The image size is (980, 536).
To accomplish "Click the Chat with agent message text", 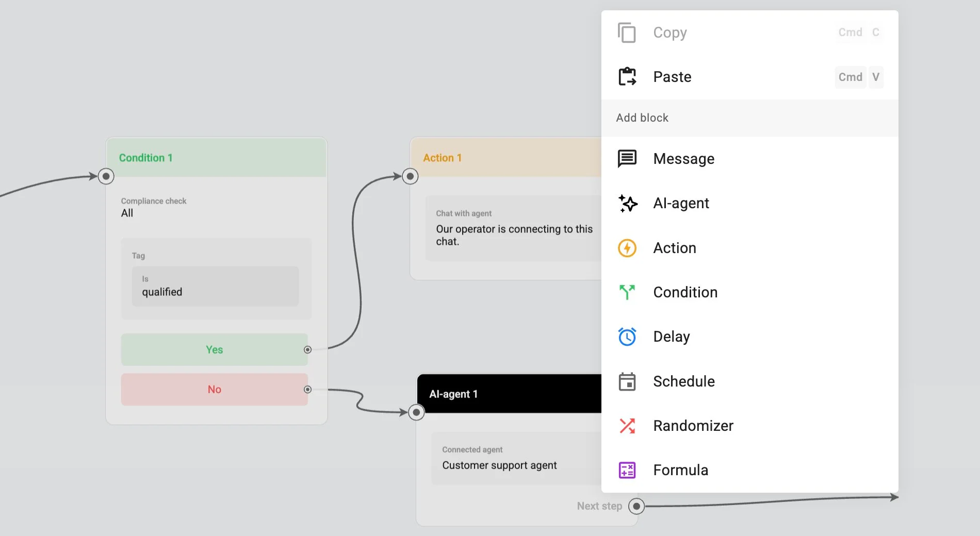I will click(514, 235).
